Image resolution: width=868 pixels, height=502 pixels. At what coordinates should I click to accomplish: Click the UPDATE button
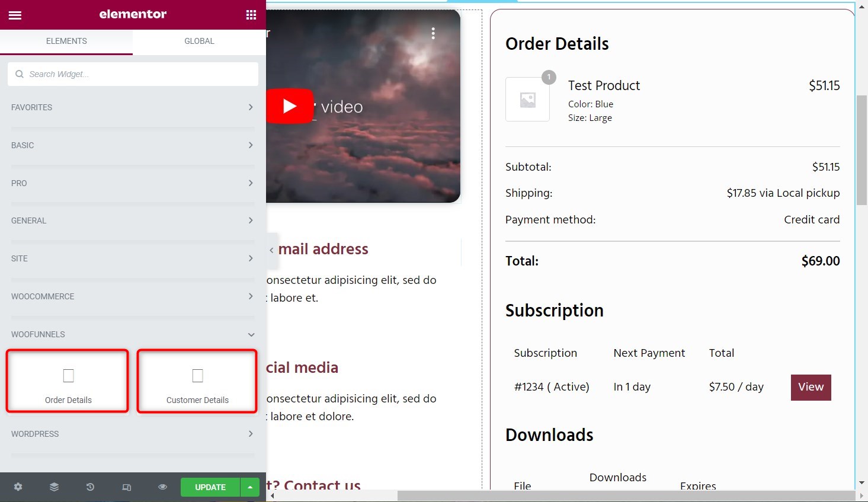coord(210,487)
